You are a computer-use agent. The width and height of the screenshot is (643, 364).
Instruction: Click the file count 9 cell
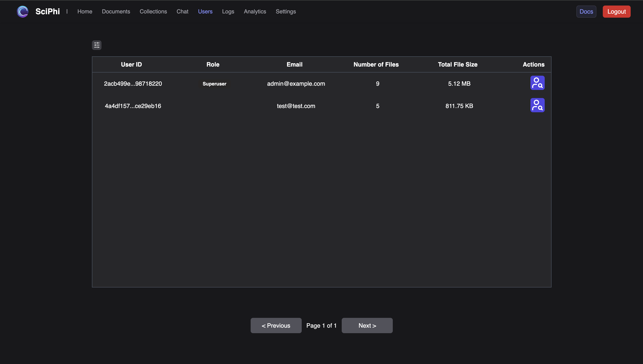(377, 84)
